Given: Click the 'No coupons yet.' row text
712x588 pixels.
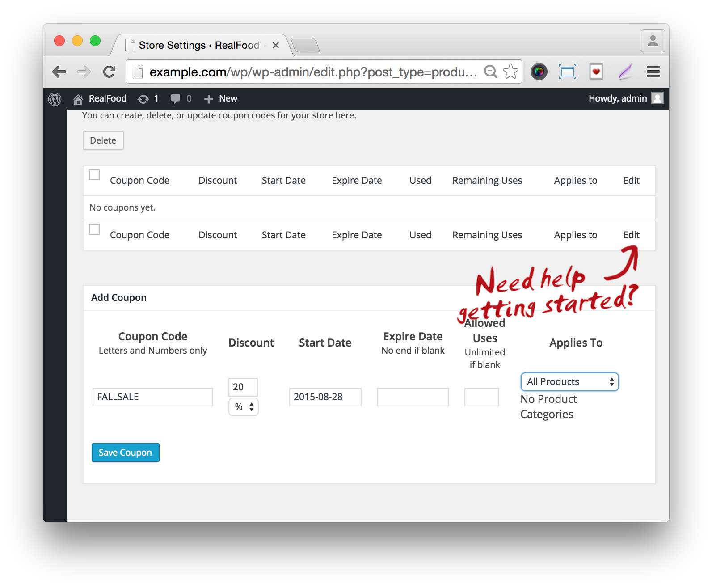Looking at the screenshot, I should [122, 207].
